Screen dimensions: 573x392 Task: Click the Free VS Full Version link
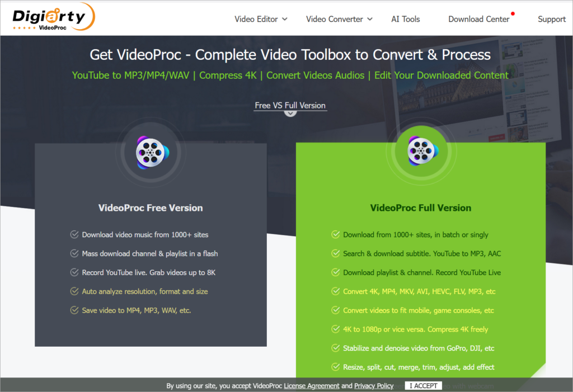(x=290, y=106)
